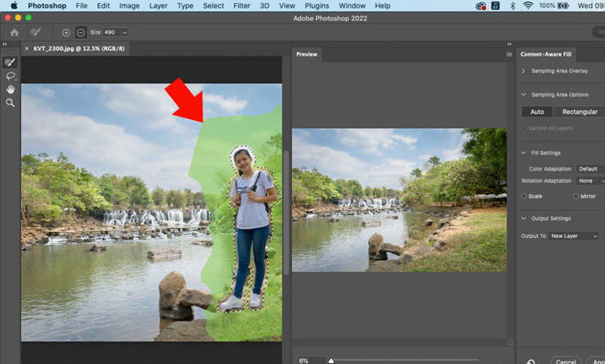Expand the Sampling Area Overlay section
605x364 pixels.
click(x=523, y=71)
